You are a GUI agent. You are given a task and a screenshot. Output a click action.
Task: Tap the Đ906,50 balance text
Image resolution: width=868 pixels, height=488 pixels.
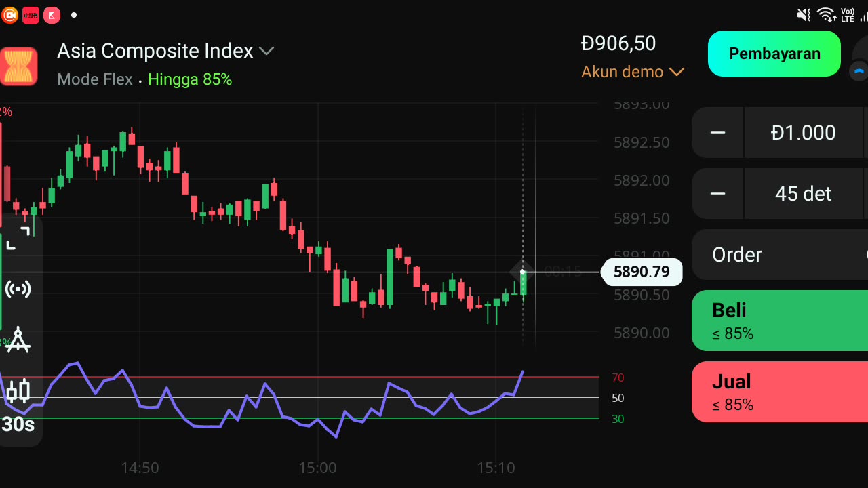(x=618, y=43)
